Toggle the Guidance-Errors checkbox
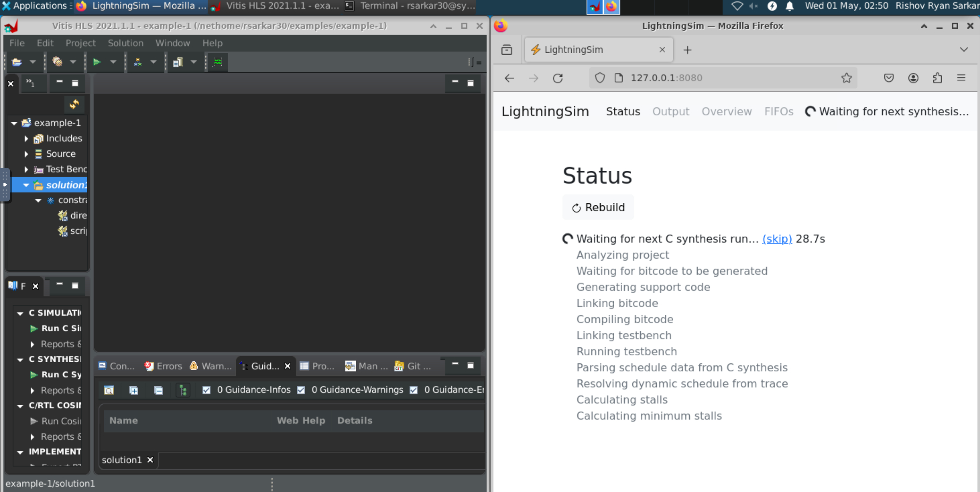The height and width of the screenshot is (492, 980). click(414, 390)
